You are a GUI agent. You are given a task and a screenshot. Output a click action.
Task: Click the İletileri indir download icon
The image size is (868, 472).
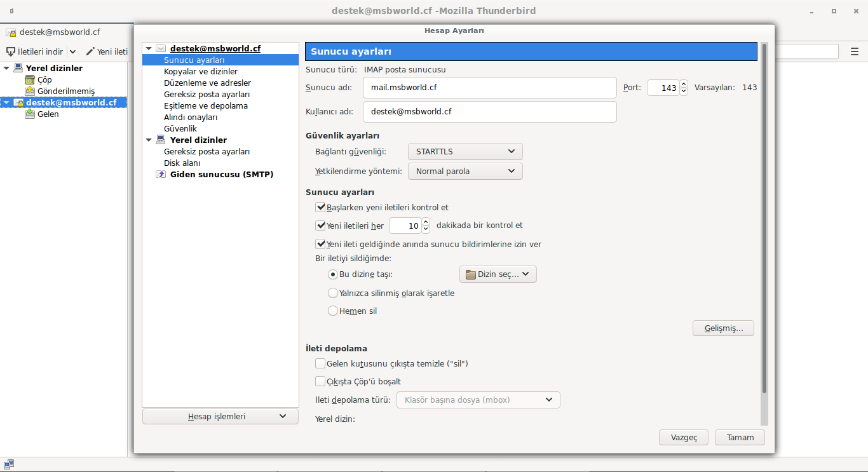pos(11,51)
